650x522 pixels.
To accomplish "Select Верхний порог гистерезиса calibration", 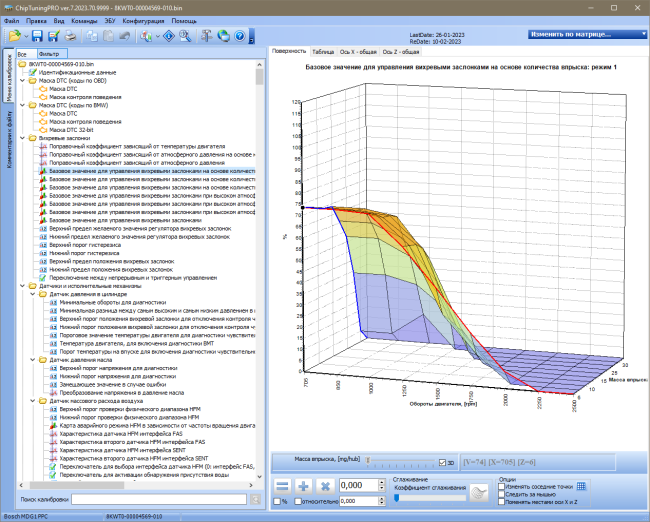I will [85, 245].
